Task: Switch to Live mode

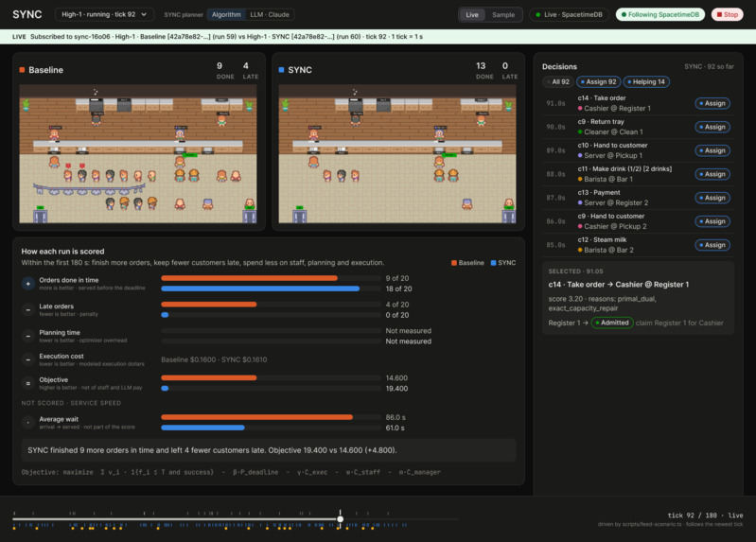Action: click(472, 14)
